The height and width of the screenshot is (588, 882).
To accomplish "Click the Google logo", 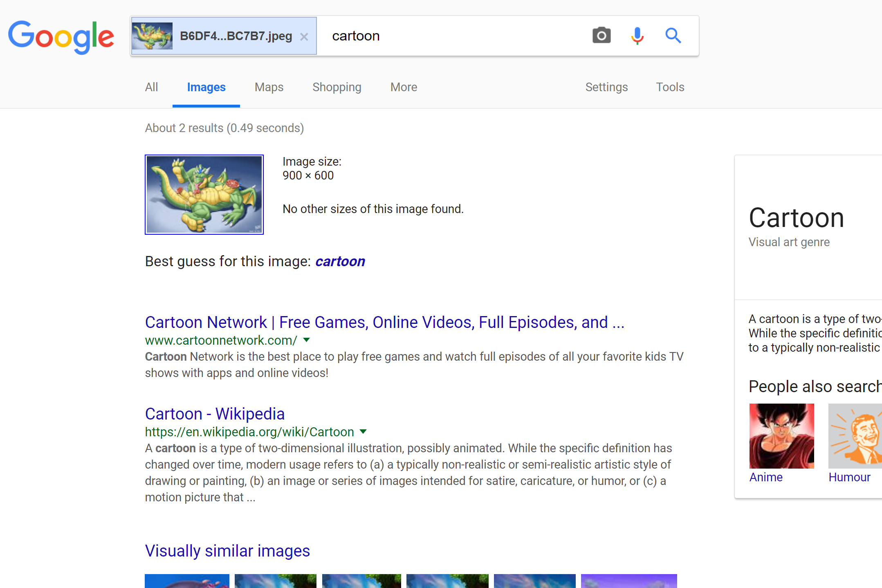I will pos(61,37).
